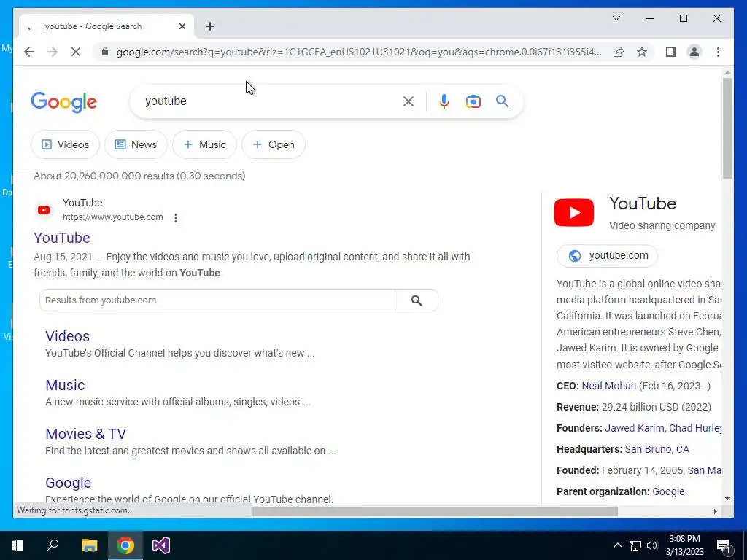747x560 pixels.
Task: Share this page via the address bar icon
Action: pyautogui.click(x=619, y=52)
